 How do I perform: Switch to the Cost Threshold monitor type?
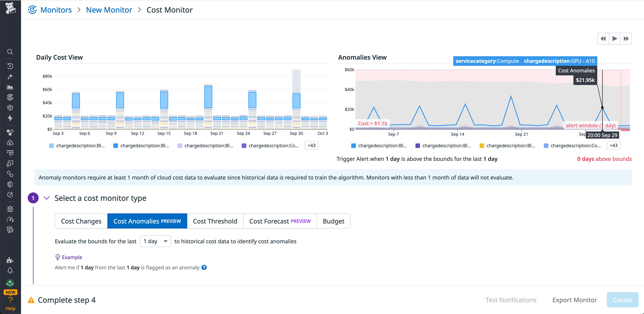[x=215, y=221]
